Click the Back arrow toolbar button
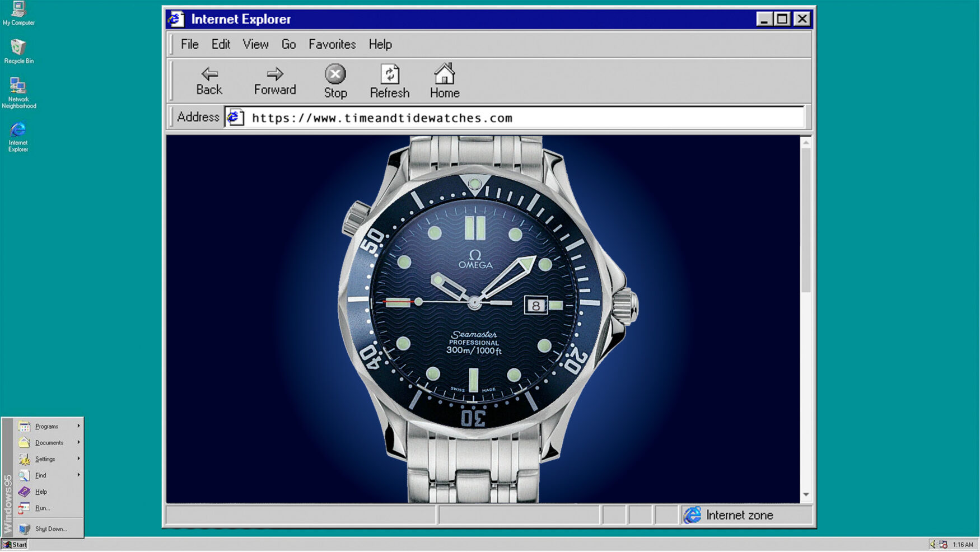Viewport: 980px width, 552px height. pos(209,81)
